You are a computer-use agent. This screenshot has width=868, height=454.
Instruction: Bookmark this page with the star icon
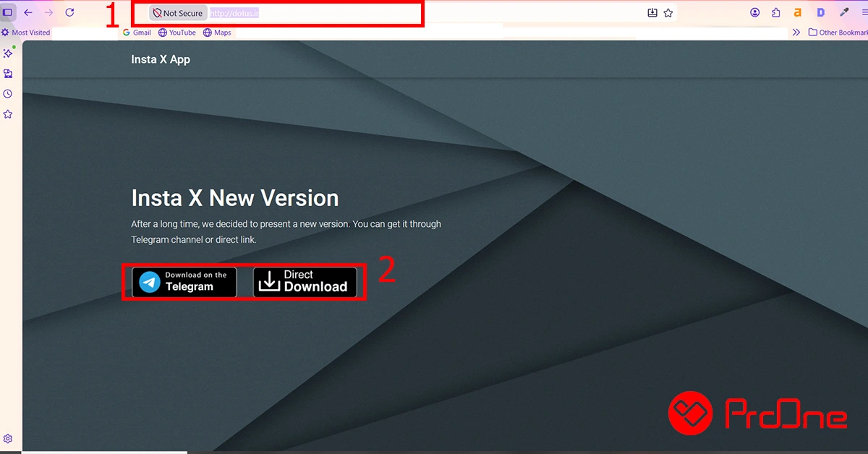668,12
